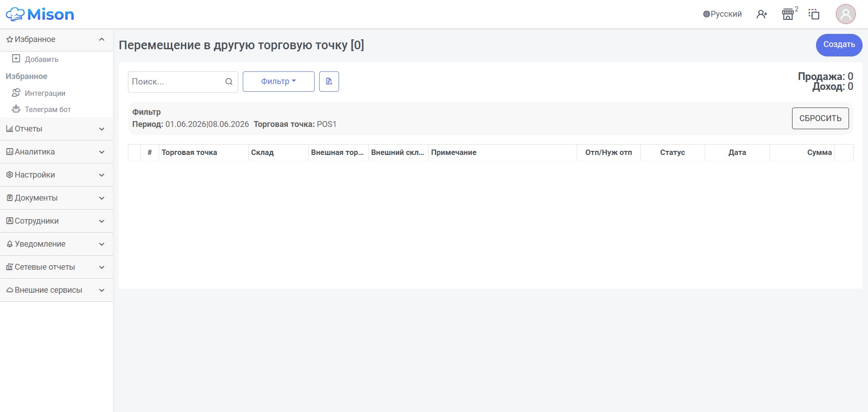868x412 pixels.
Task: Expand the Сотрудники menu section
Action: tap(57, 221)
